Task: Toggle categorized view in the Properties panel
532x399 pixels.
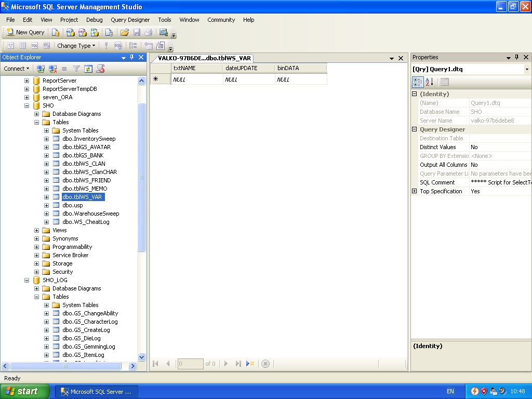Action: (x=418, y=82)
